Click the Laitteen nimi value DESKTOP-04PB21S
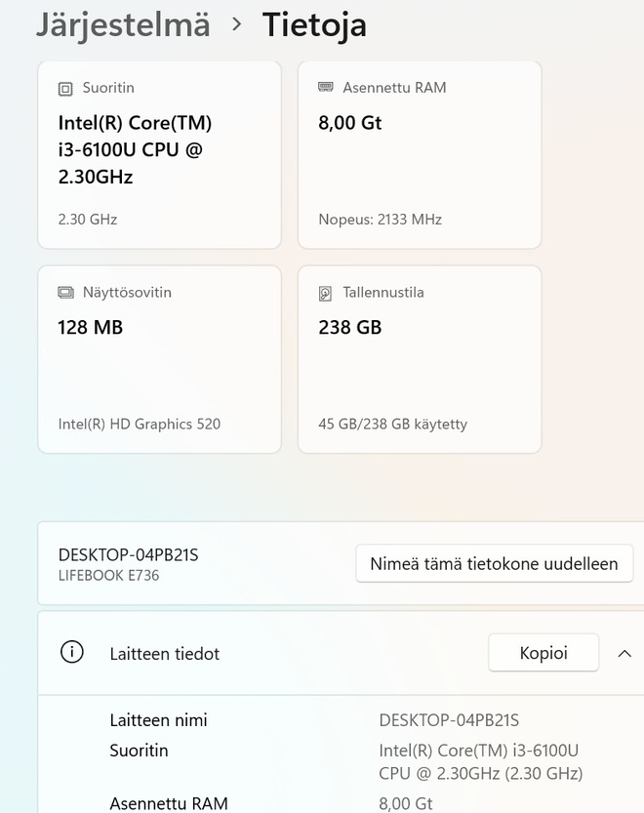The width and height of the screenshot is (644, 813). tap(449, 720)
